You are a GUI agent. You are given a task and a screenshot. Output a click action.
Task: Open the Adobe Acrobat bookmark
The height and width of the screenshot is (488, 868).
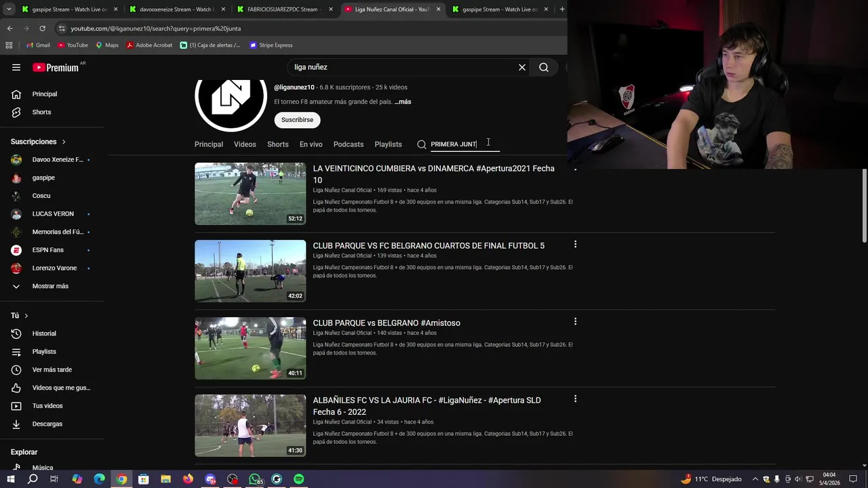[x=149, y=45]
